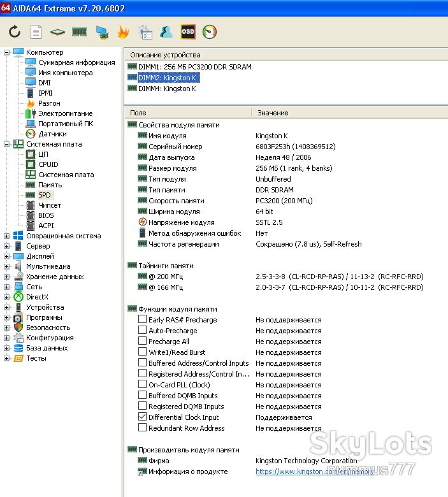Open the OSD panel icon
The image size is (448, 497).
pyautogui.click(x=188, y=32)
